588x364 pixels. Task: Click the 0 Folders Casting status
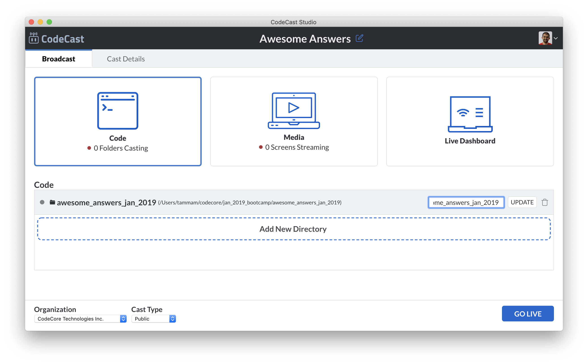[x=118, y=148]
